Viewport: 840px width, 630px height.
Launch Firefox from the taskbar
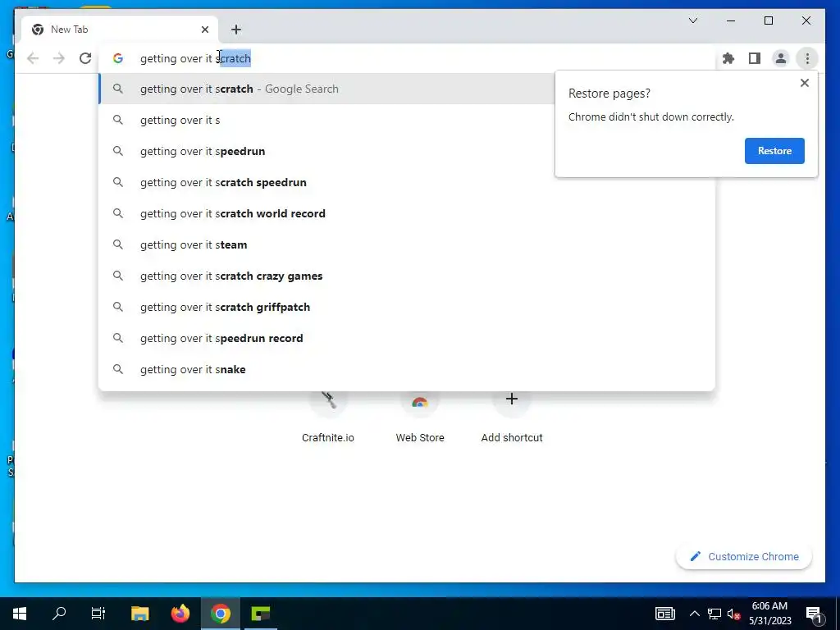coord(180,614)
